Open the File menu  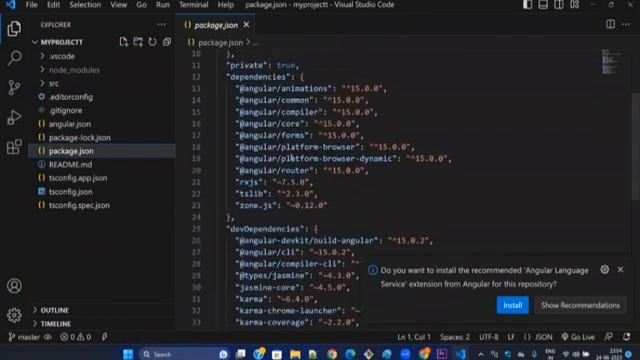31,5
